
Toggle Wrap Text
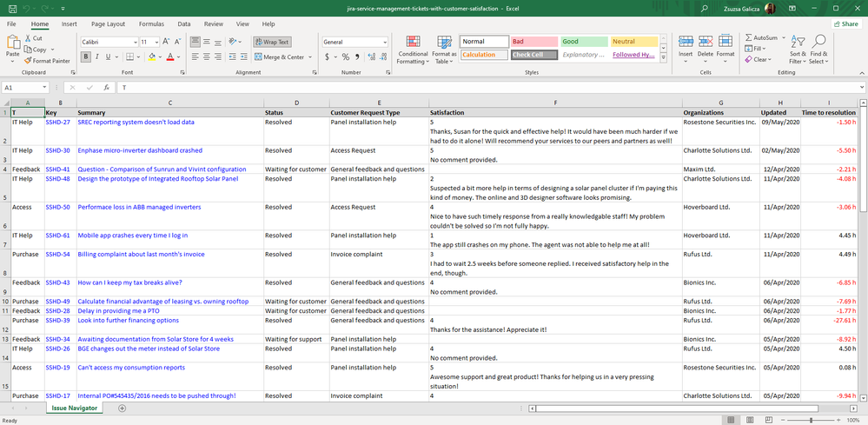[272, 42]
